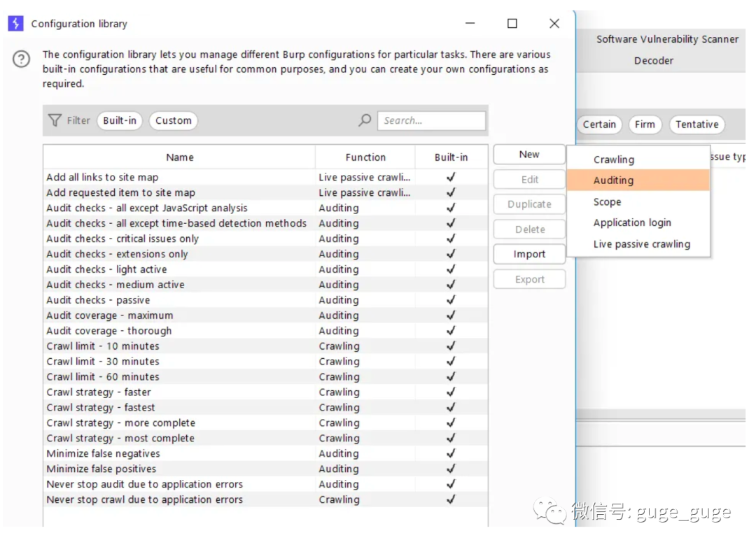756x547 pixels.
Task: Toggle the Firm confidence filter
Action: [x=645, y=125]
